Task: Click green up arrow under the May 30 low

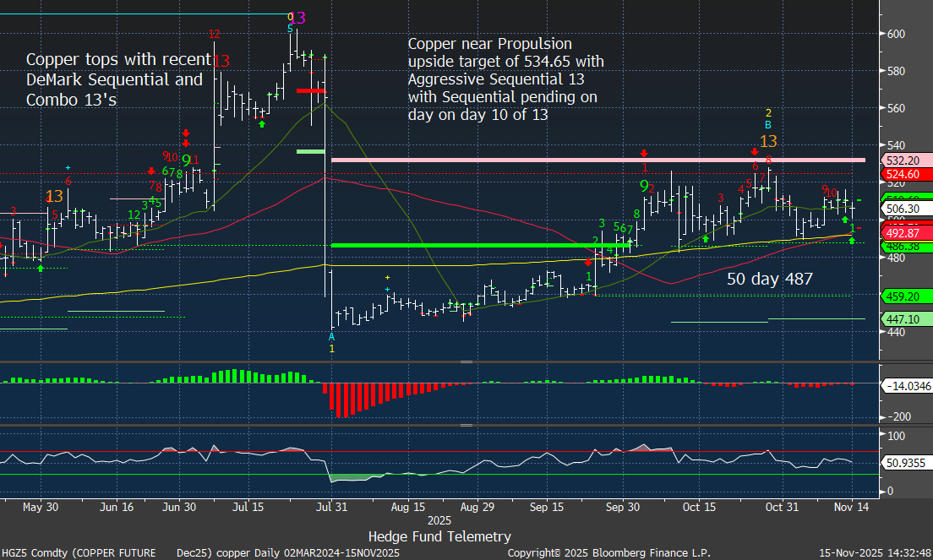Action: click(40, 268)
